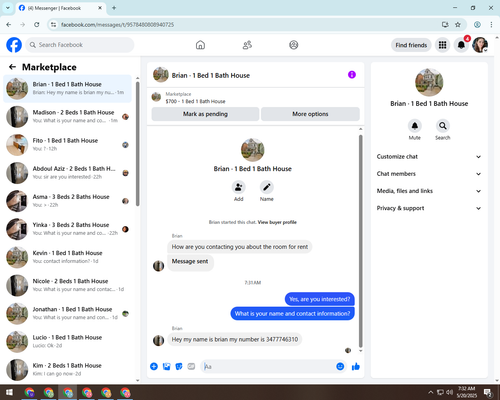The height and width of the screenshot is (400, 500).
Task: Open Chrome three-dot menu
Action: click(x=491, y=25)
